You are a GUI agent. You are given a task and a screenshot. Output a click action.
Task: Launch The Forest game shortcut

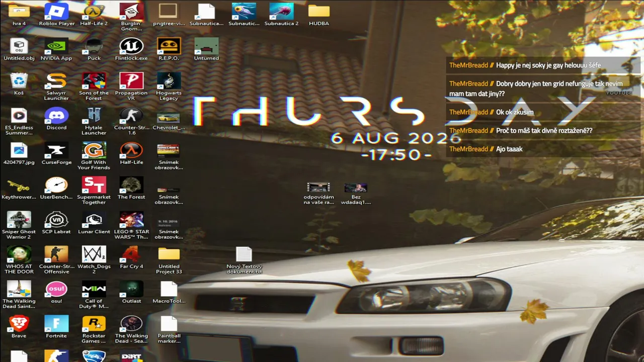point(131,188)
